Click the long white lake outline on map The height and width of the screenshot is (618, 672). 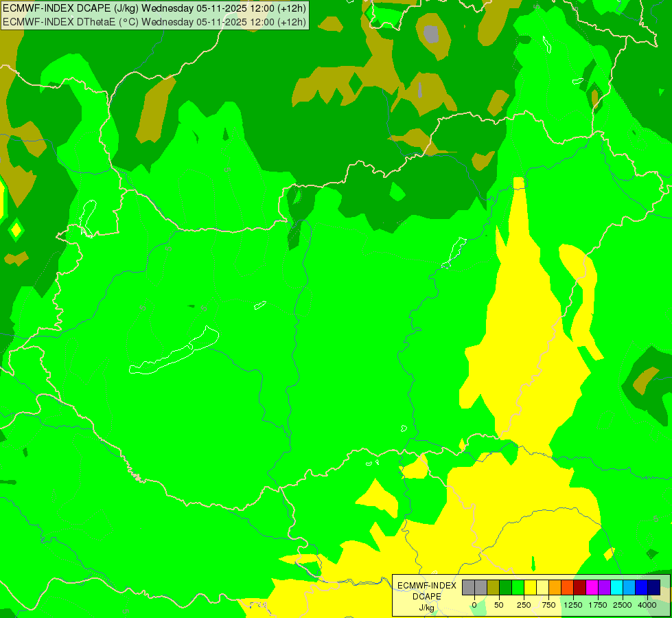(x=174, y=351)
